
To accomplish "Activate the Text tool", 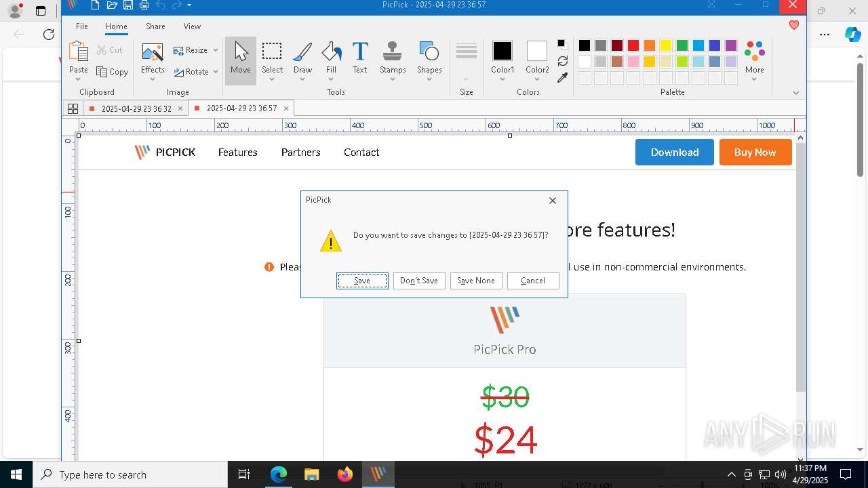I will (x=360, y=57).
